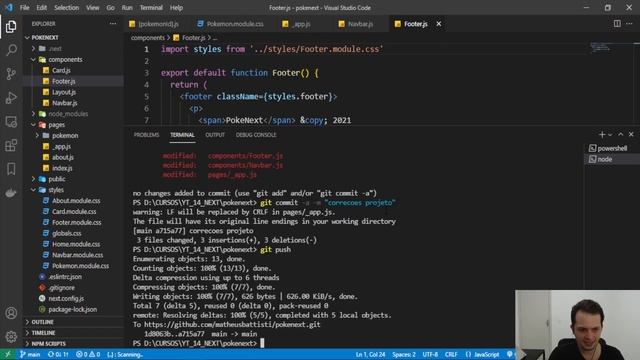Collapse the pages folder
640x360 pixels.
tap(33, 124)
